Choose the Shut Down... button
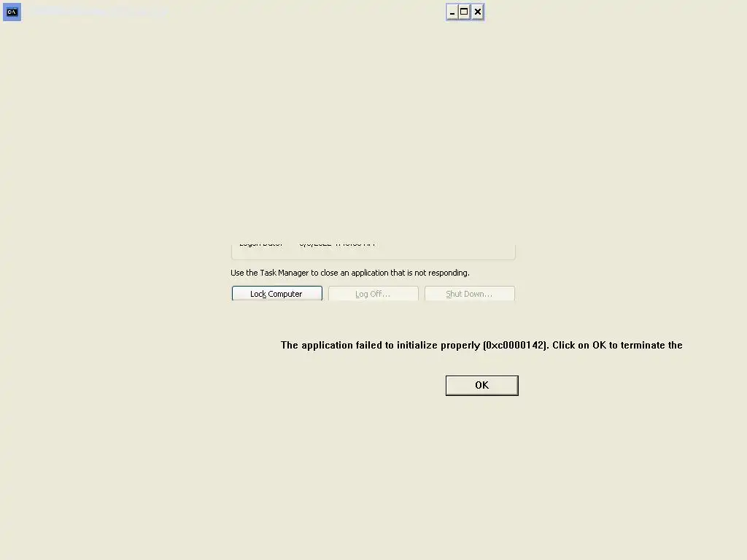This screenshot has height=560, width=747. [469, 293]
